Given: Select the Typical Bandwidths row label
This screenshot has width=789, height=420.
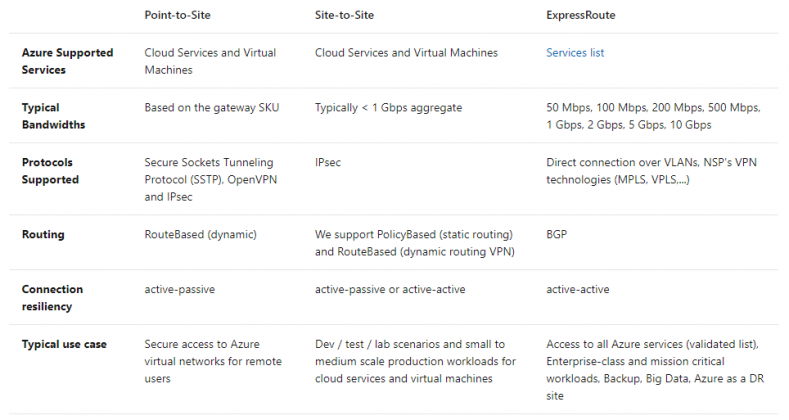Looking at the screenshot, I should [x=56, y=115].
